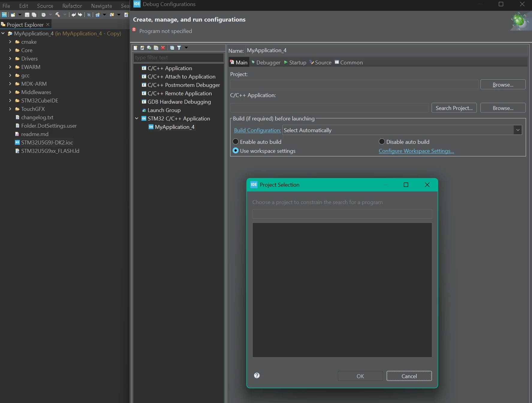This screenshot has width=532, height=403.
Task: Click the new C/C++ project icon
Action: (x=97, y=15)
